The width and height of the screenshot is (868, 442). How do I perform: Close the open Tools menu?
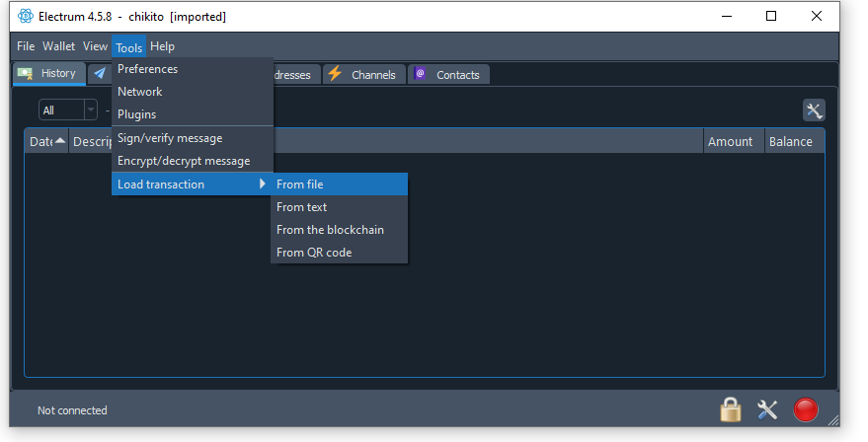point(129,47)
